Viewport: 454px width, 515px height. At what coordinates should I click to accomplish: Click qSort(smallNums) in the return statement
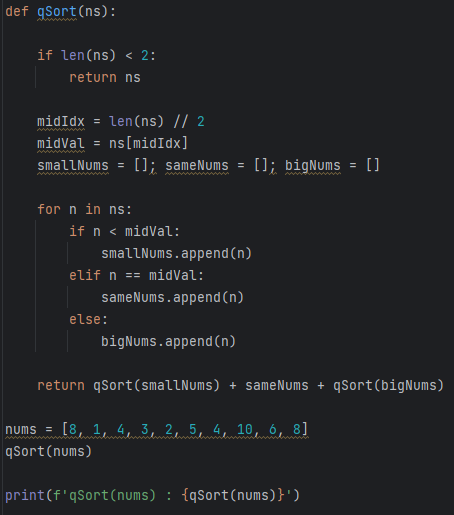[x=156, y=386]
